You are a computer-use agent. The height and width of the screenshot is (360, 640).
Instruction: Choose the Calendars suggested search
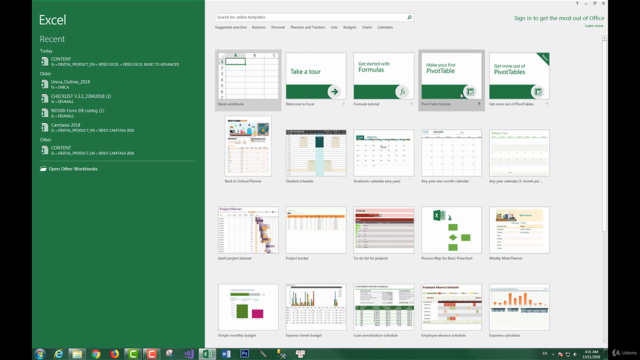point(385,27)
